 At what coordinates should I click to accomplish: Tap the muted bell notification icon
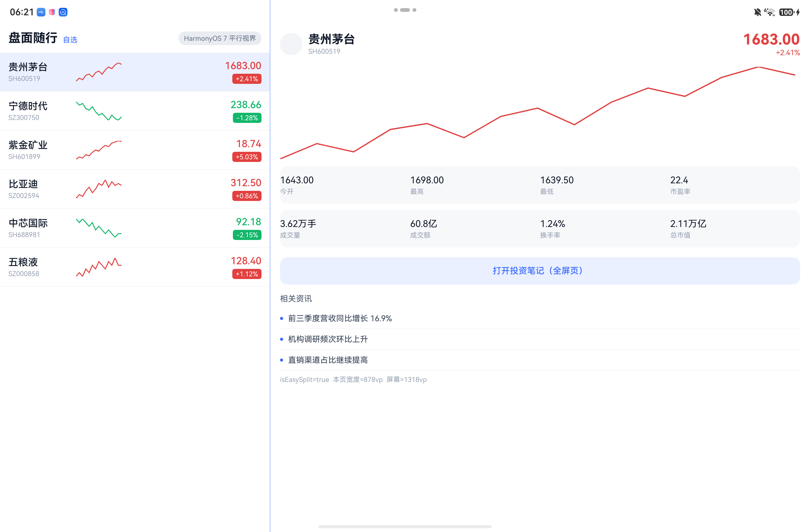point(757,12)
